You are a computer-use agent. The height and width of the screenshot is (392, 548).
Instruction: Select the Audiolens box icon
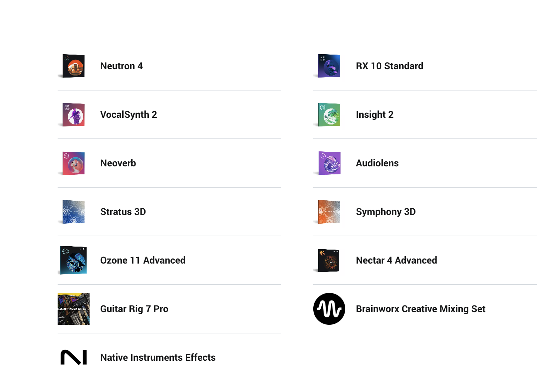pyautogui.click(x=329, y=163)
